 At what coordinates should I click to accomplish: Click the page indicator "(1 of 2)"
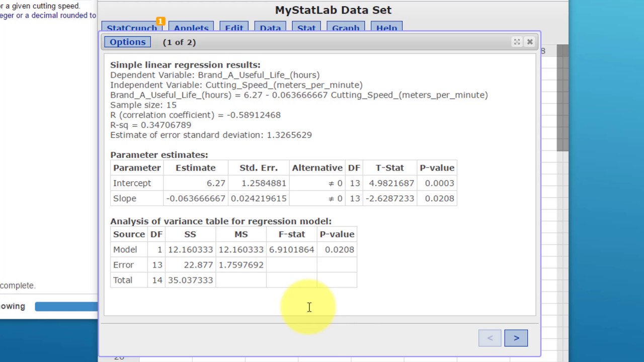click(179, 42)
